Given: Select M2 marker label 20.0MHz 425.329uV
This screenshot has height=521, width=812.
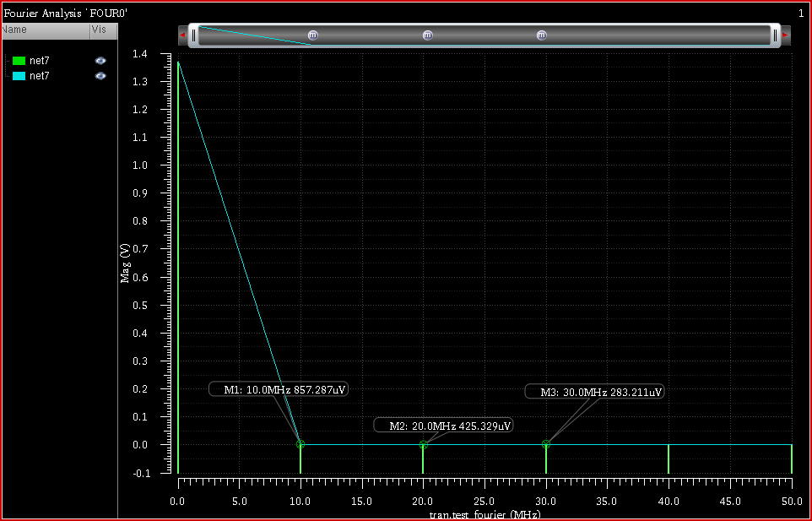Looking at the screenshot, I should 444,425.
